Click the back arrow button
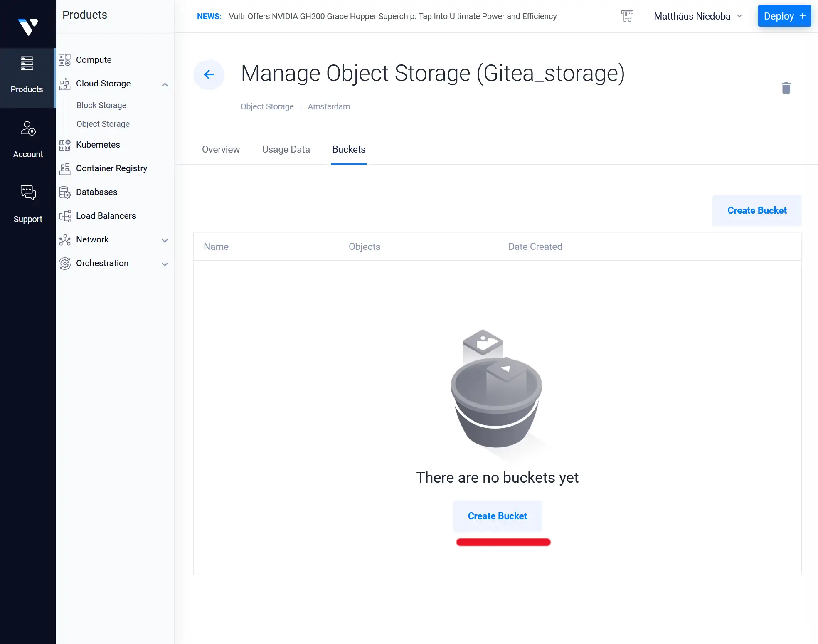 click(x=209, y=75)
